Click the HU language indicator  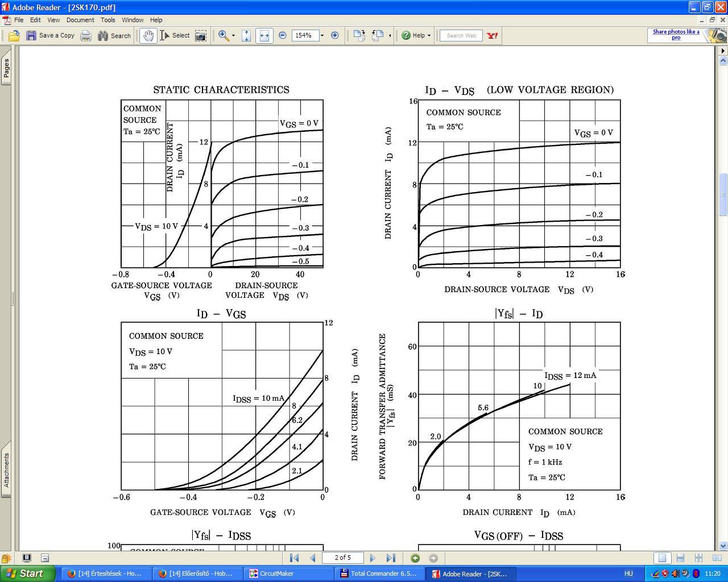(x=628, y=573)
